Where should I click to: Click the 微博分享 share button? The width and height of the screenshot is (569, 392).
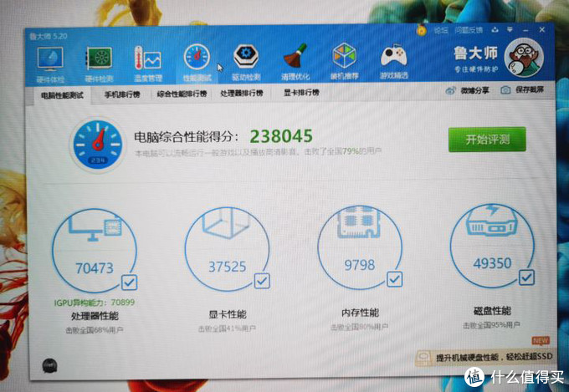pyautogui.click(x=467, y=90)
